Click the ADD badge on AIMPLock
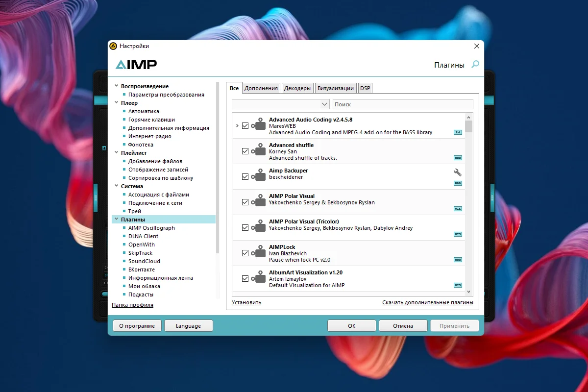Image resolution: width=588 pixels, height=392 pixels. click(458, 260)
